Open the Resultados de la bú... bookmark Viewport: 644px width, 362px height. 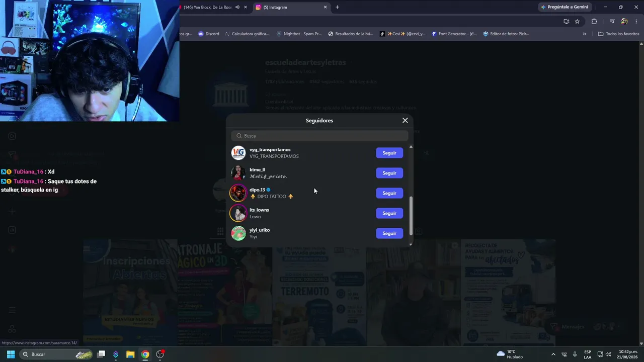351,34
